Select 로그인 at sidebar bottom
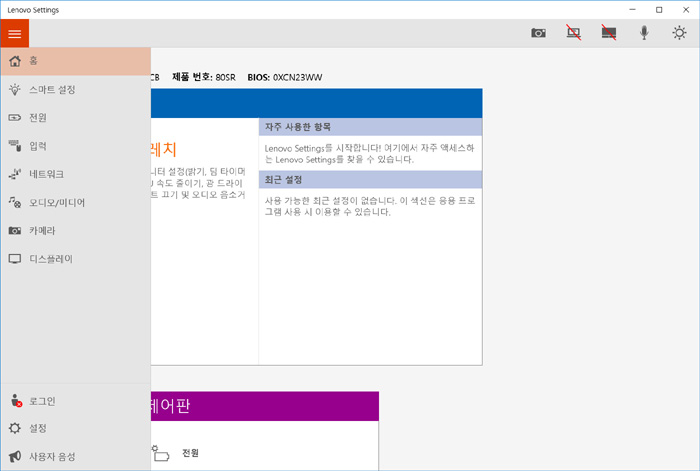Viewport: 700px width, 471px height. click(x=75, y=401)
